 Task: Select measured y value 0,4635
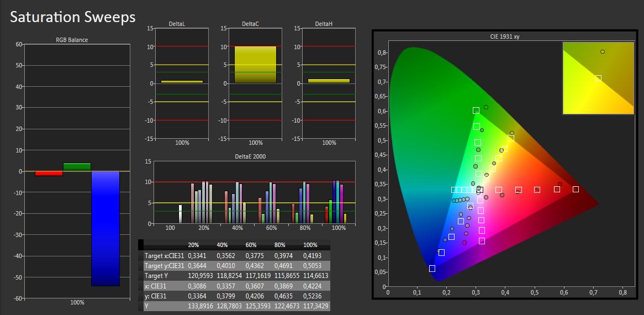(283, 296)
